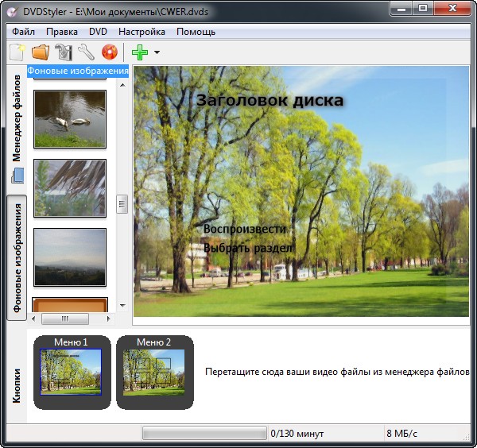The width and height of the screenshot is (477, 448).
Task: Click the file manager pages icon in the sidebar
Action: click(x=17, y=175)
